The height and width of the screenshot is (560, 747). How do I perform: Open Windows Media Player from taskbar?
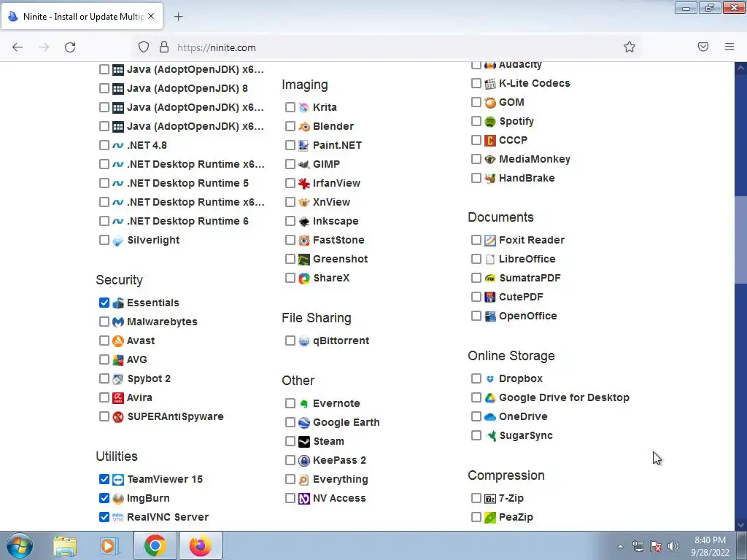tap(109, 546)
